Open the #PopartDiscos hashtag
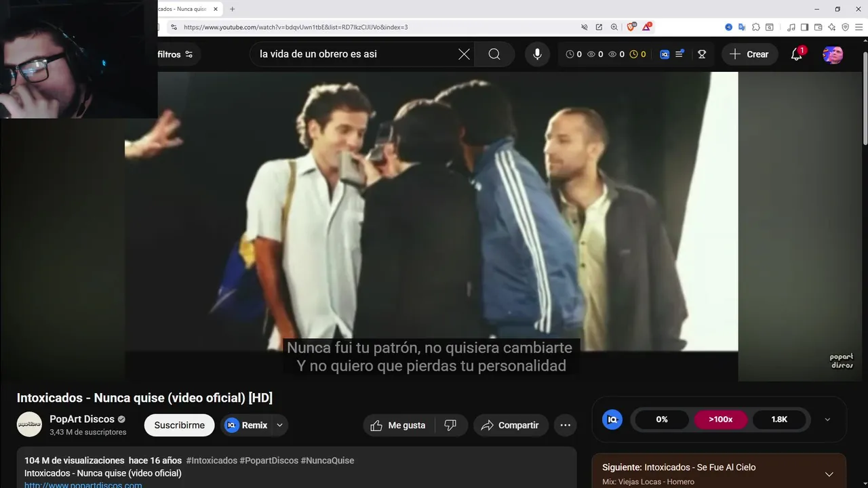The image size is (868, 488). pos(269,460)
